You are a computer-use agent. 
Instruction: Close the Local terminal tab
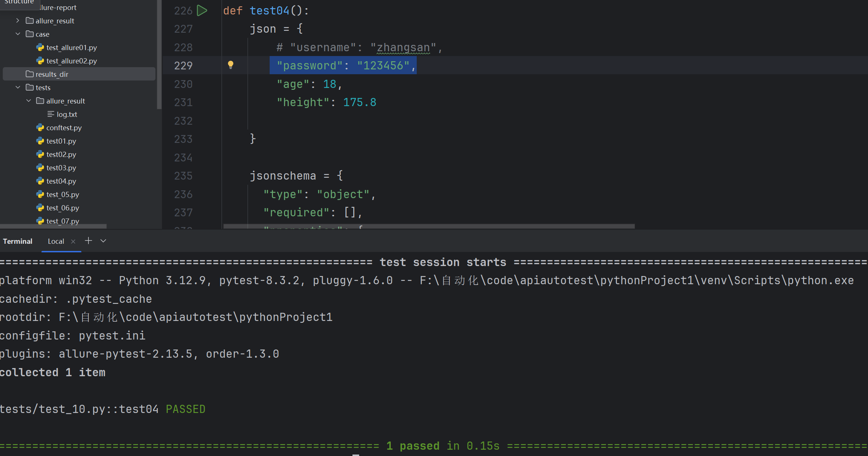point(73,242)
